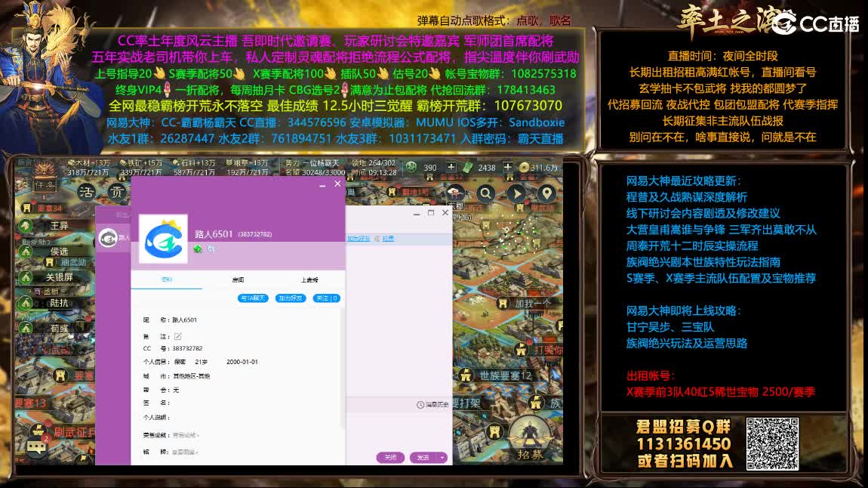Tap the round 贡 contribution button
The image size is (868, 488).
(x=117, y=192)
